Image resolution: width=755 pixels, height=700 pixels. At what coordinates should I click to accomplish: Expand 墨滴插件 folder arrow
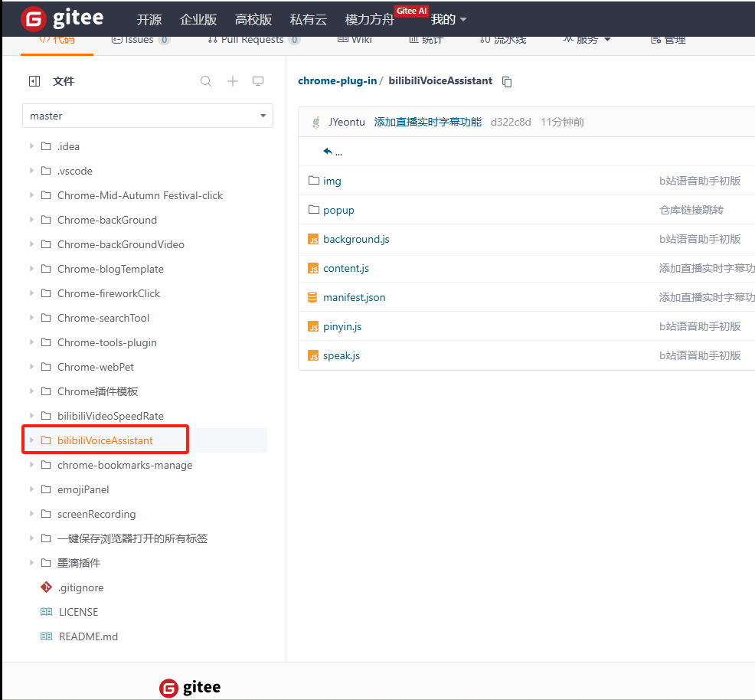pos(32,562)
